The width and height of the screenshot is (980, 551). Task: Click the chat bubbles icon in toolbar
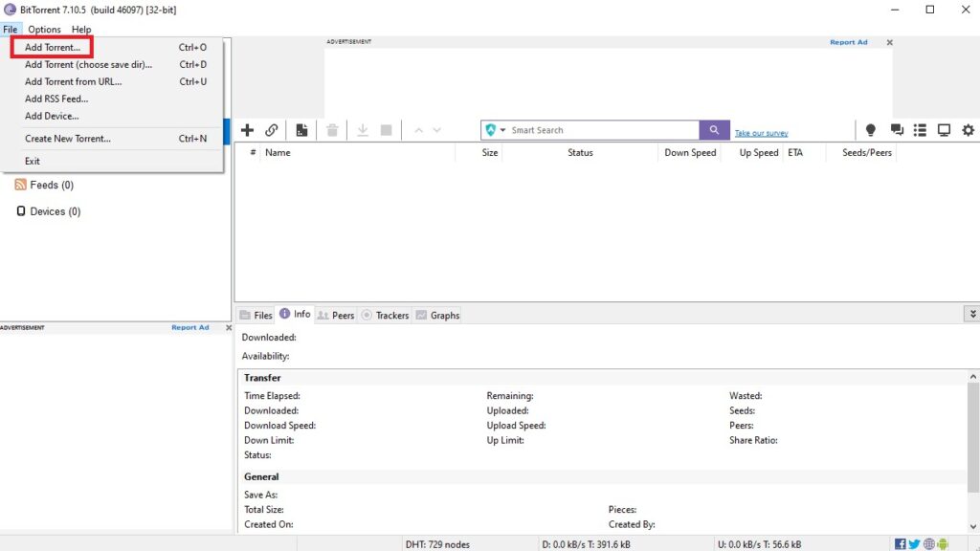[x=897, y=130]
